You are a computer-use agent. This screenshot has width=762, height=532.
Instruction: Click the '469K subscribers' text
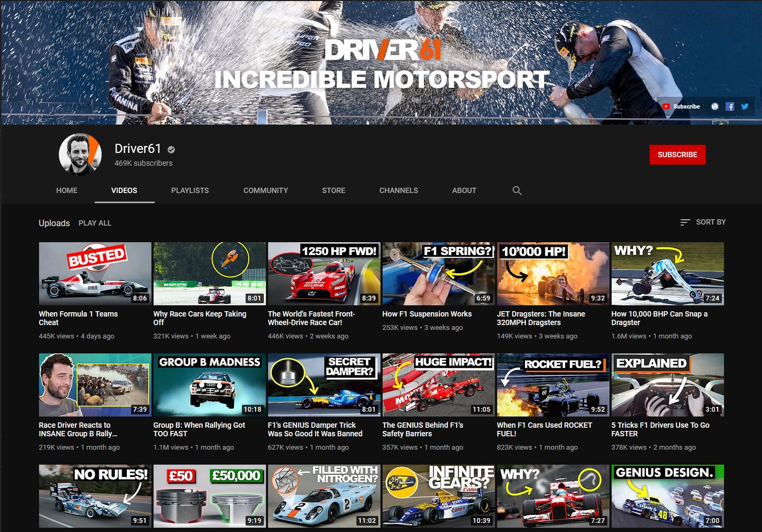click(x=143, y=163)
